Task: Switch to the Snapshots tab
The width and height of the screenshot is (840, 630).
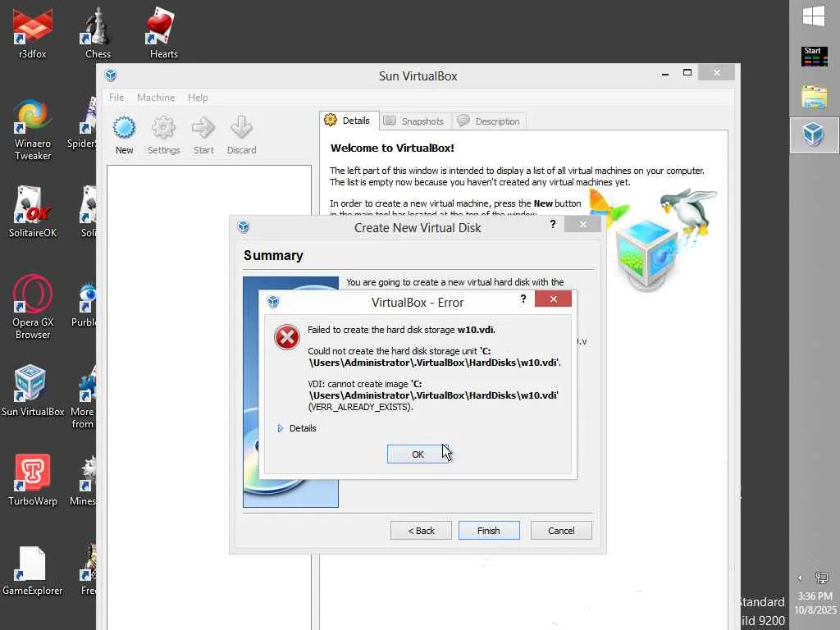Action: (415, 121)
